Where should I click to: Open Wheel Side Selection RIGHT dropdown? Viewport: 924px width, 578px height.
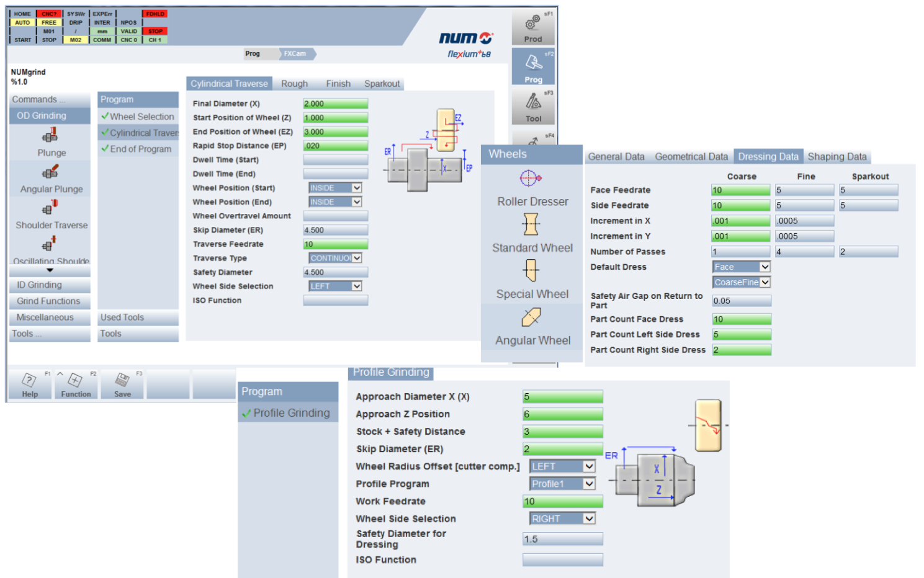[x=563, y=518]
